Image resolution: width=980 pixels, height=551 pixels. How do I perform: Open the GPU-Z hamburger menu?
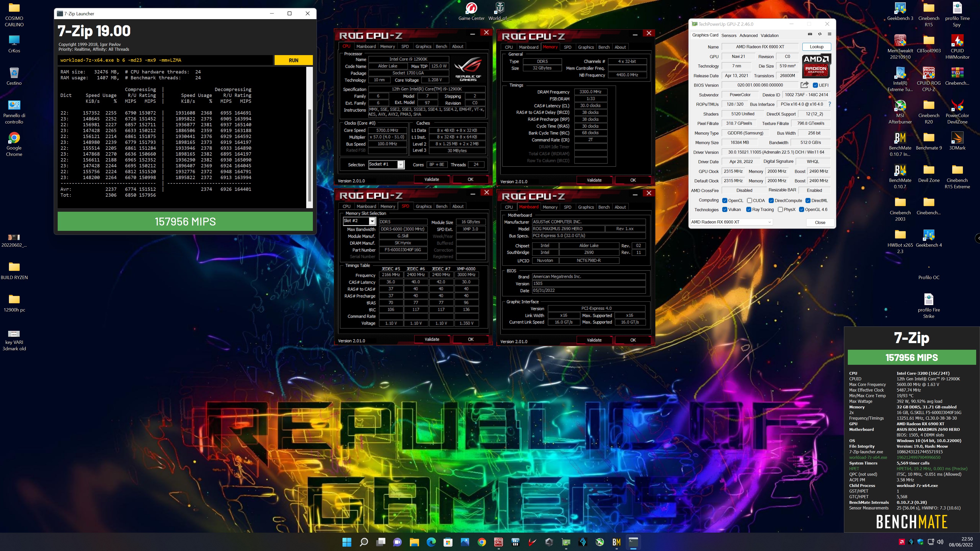click(829, 34)
